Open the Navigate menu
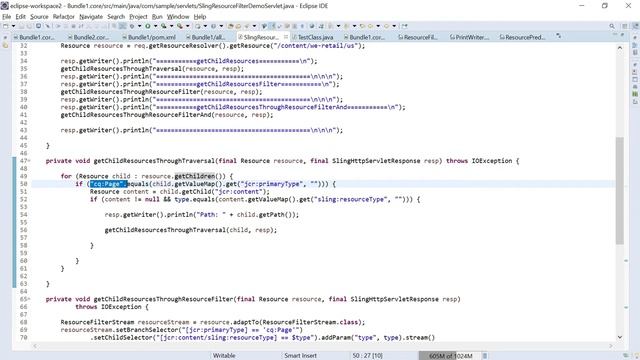640x360 pixels. click(x=91, y=17)
